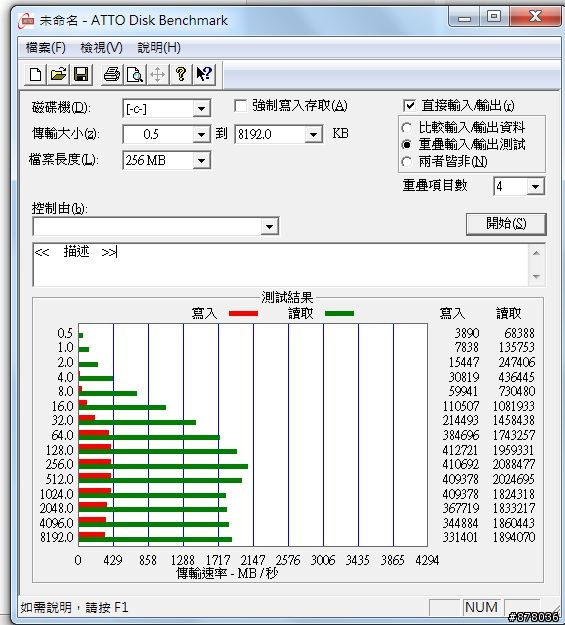The image size is (565, 625).
Task: Expand the 控制由 controller dropdown
Action: pyautogui.click(x=270, y=226)
